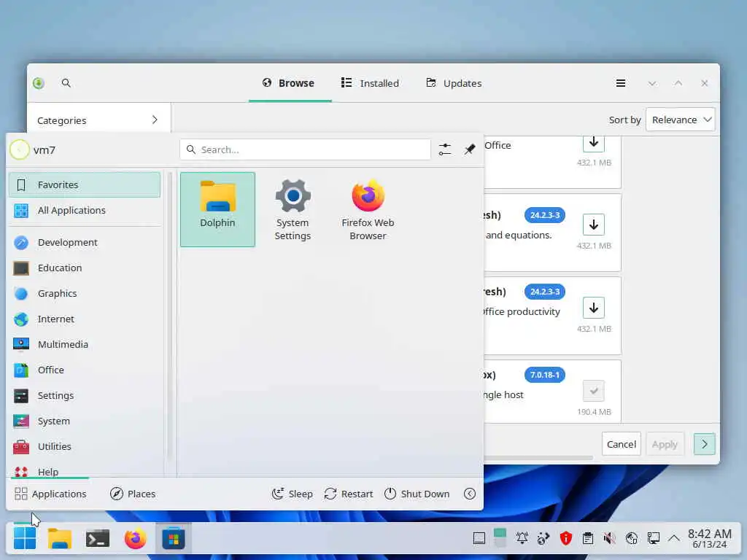Click system updates tray icon
This screenshot has height=560, width=747.
pos(543,539)
